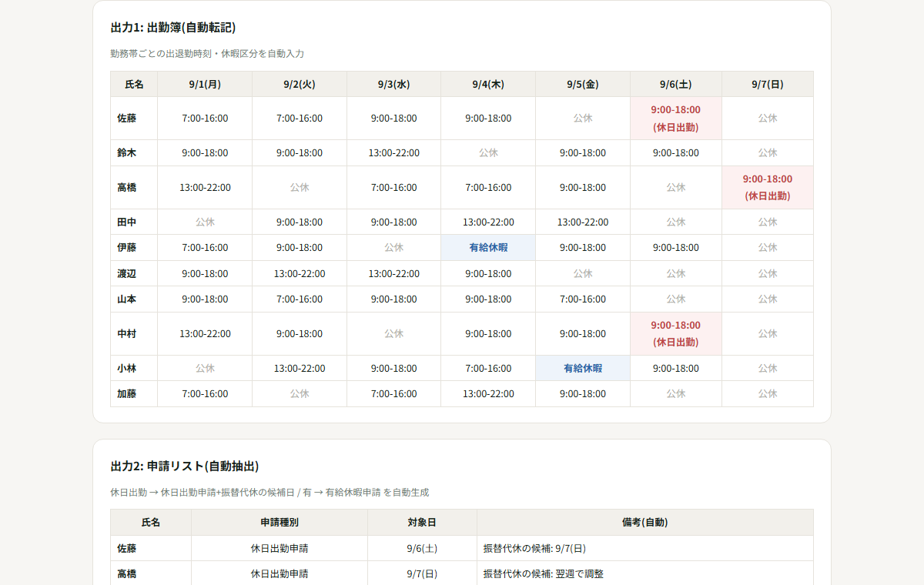This screenshot has width=924, height=585.
Task: Click 高橋's 公休 cell on 9/2(火)
Action: (x=300, y=188)
